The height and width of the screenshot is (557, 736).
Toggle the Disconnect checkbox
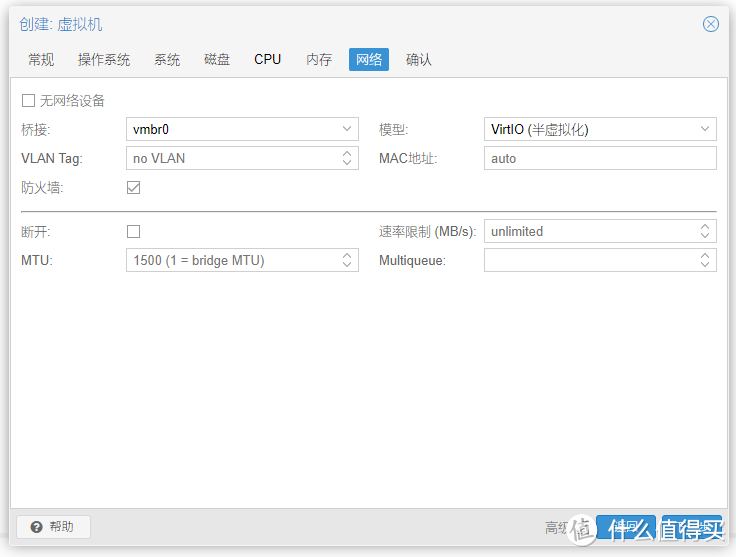pyautogui.click(x=133, y=231)
